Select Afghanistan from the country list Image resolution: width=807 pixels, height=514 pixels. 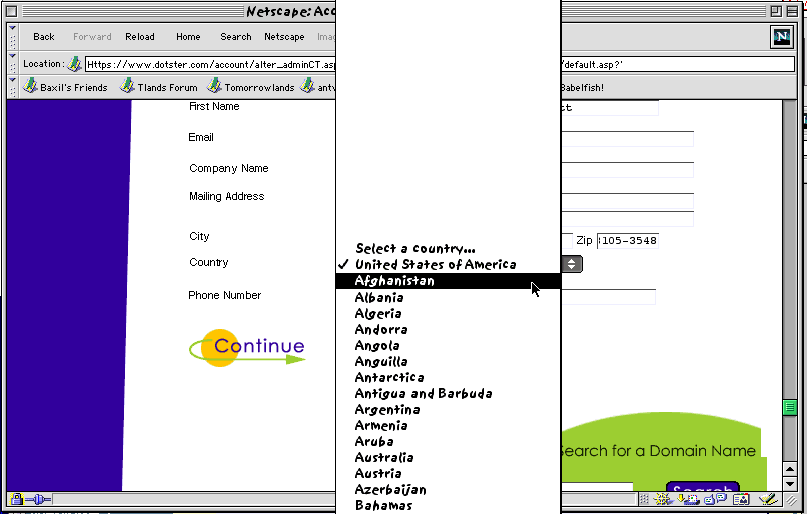point(395,281)
